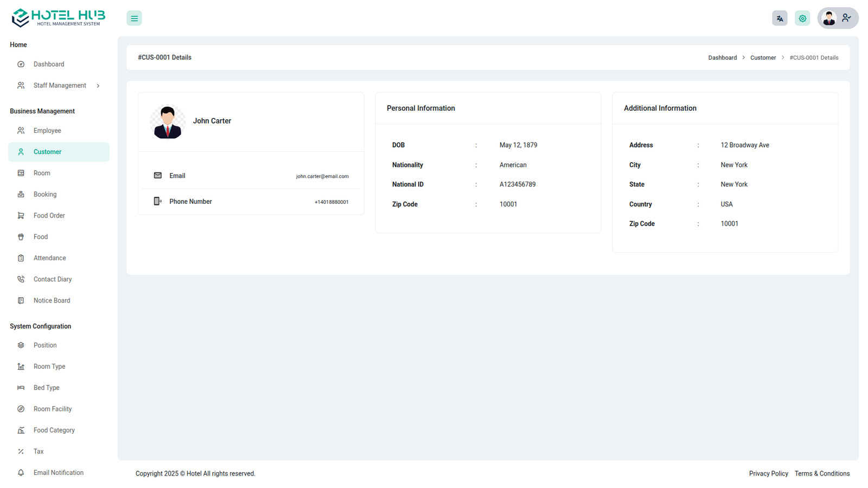
Task: Click the Room icon in sidebar
Action: [21, 174]
